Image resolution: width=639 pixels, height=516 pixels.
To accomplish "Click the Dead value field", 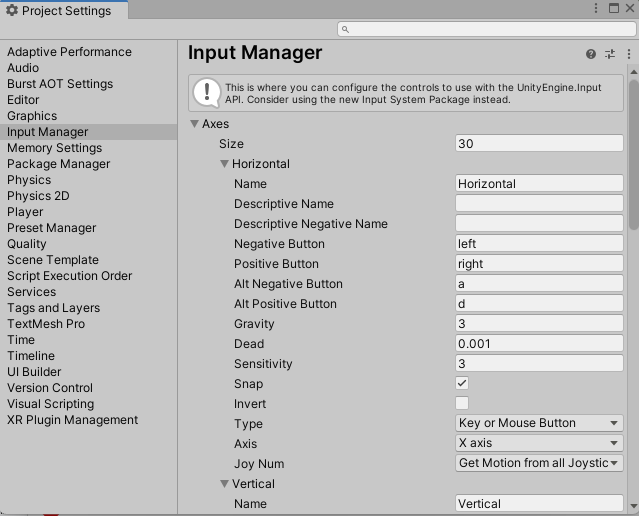I will tap(539, 343).
